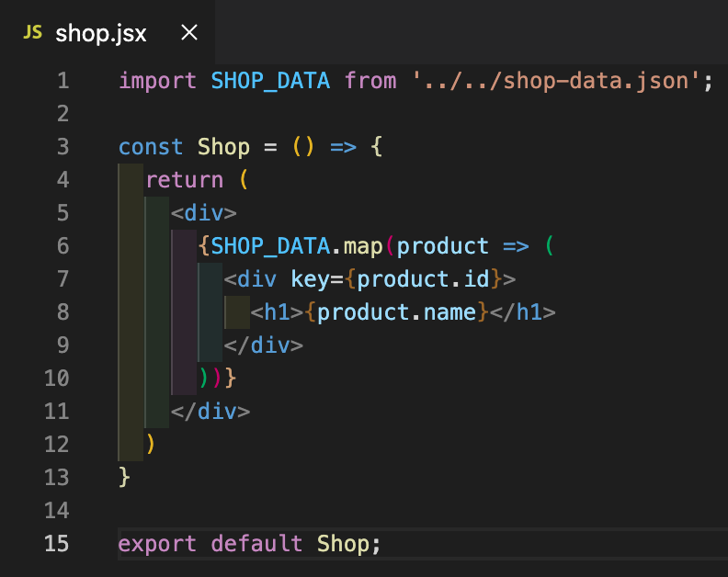
Task: Click the 'from' keyword on line 1
Action: (x=370, y=81)
